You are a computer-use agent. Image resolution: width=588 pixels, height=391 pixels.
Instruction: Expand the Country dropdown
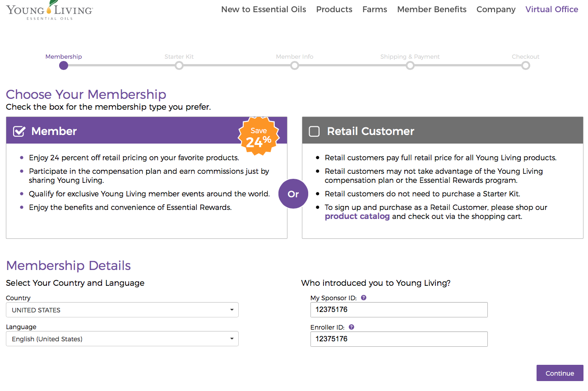click(x=122, y=310)
